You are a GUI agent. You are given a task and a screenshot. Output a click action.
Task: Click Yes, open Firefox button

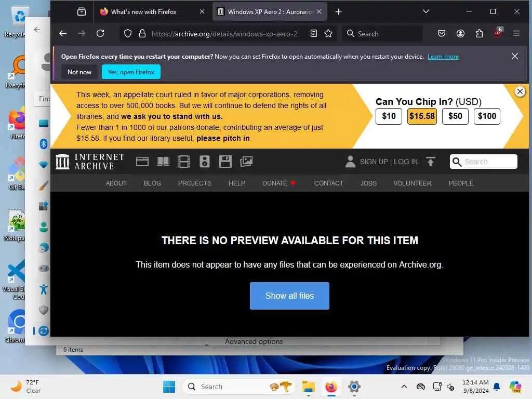[x=131, y=72]
